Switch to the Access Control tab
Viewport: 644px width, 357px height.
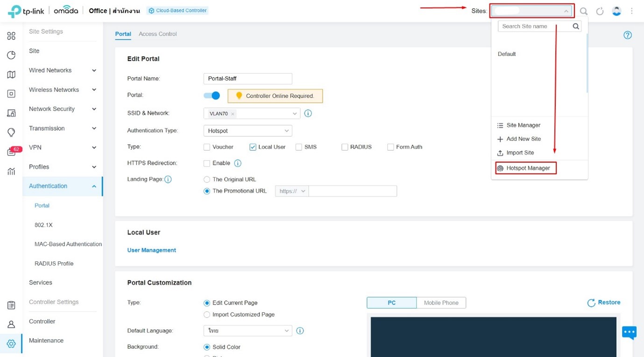158,34
